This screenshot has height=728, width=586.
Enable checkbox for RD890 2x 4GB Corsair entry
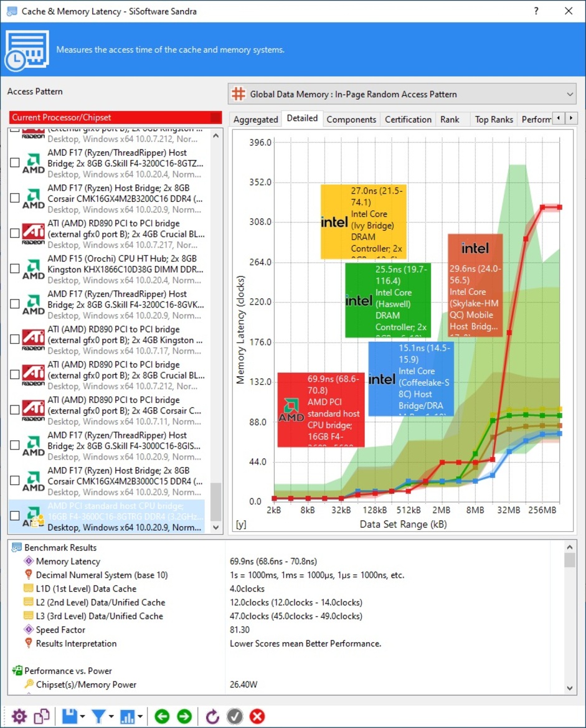(15, 410)
